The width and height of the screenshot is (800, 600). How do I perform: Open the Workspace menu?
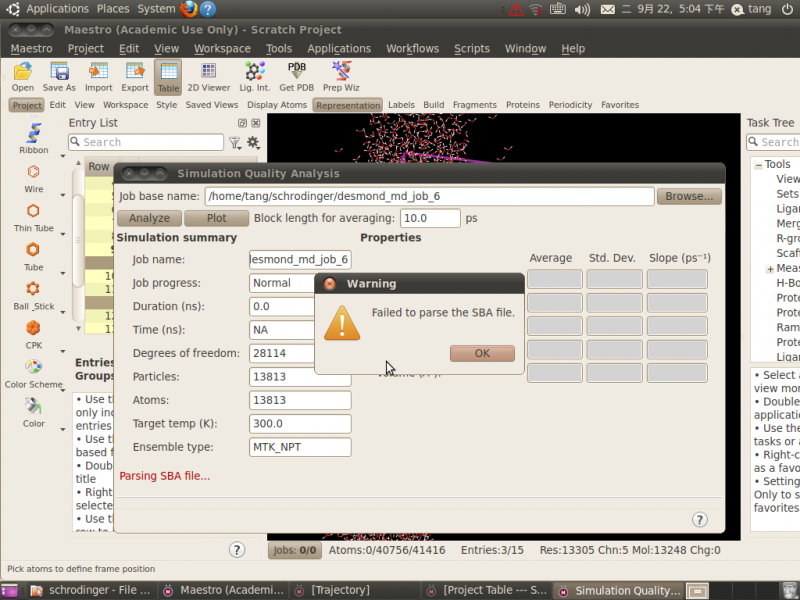pos(222,48)
